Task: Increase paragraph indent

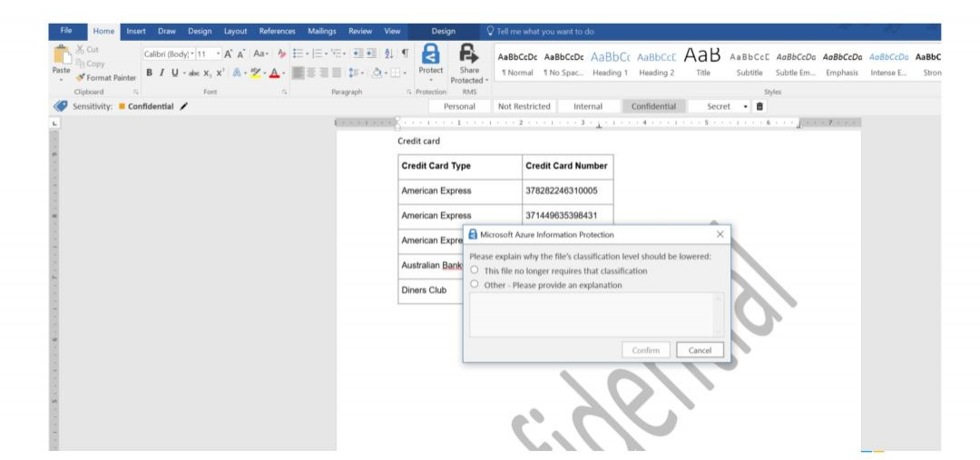Action: (x=370, y=54)
